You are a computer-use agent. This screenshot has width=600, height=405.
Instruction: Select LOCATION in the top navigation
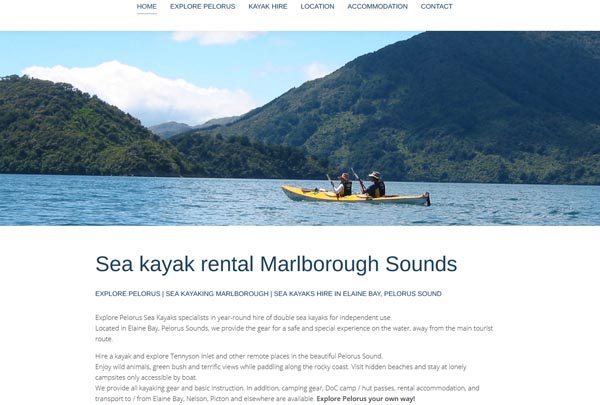point(317,7)
